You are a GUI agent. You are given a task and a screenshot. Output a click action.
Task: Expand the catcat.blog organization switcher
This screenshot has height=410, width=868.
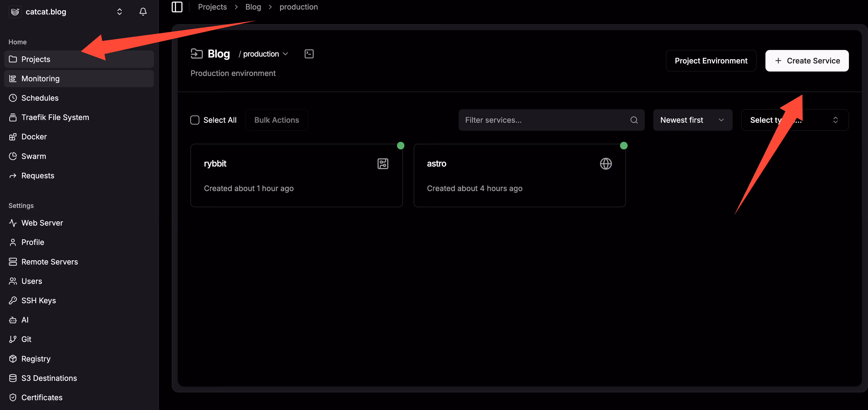point(119,12)
